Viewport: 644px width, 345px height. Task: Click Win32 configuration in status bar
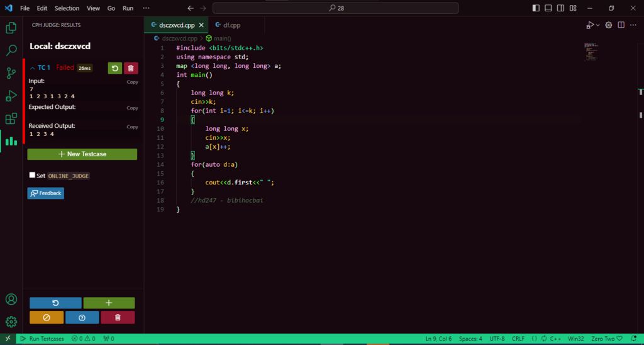click(577, 339)
